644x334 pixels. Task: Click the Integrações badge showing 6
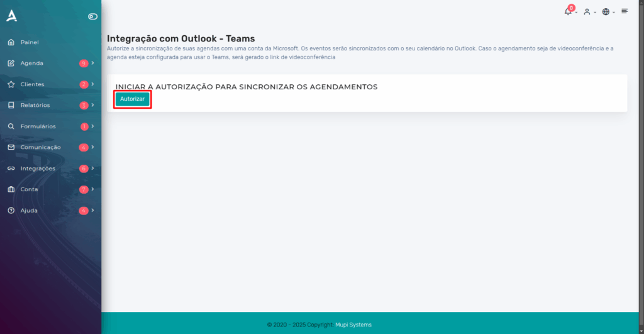(x=84, y=169)
